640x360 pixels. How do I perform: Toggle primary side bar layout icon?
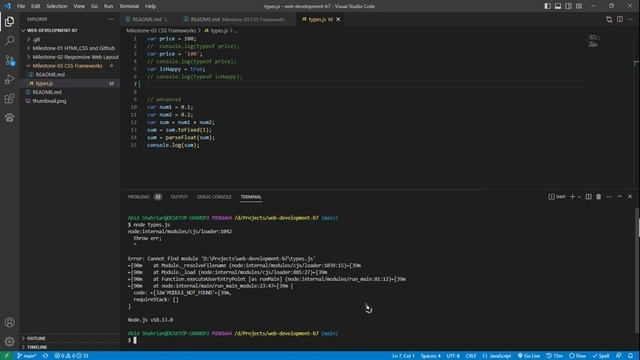coord(547,6)
